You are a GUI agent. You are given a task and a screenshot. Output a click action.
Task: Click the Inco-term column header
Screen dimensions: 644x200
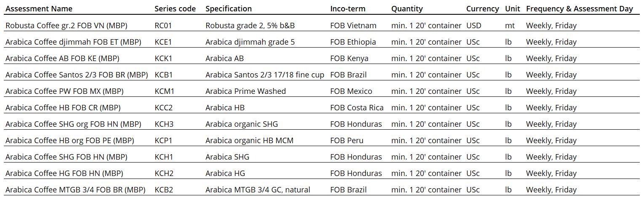[348, 8]
